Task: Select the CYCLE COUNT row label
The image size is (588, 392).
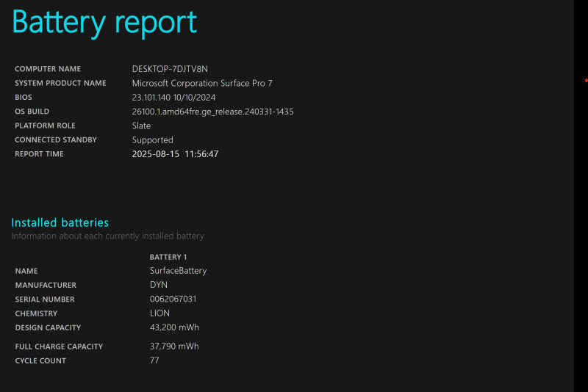Action: 40,361
